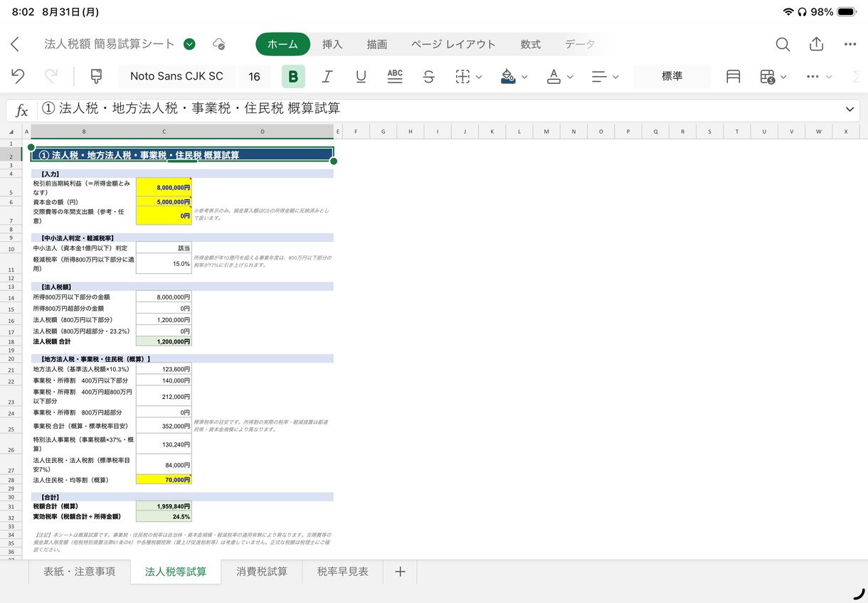Viewport: 868px width, 603px height.
Task: Apply cell borders icon
Action: pyautogui.click(x=462, y=76)
